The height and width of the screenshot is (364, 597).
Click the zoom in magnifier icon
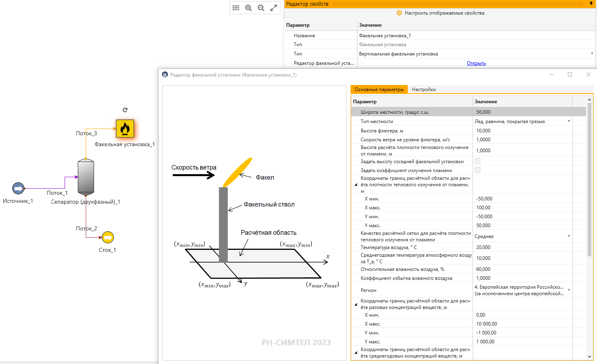(x=248, y=8)
